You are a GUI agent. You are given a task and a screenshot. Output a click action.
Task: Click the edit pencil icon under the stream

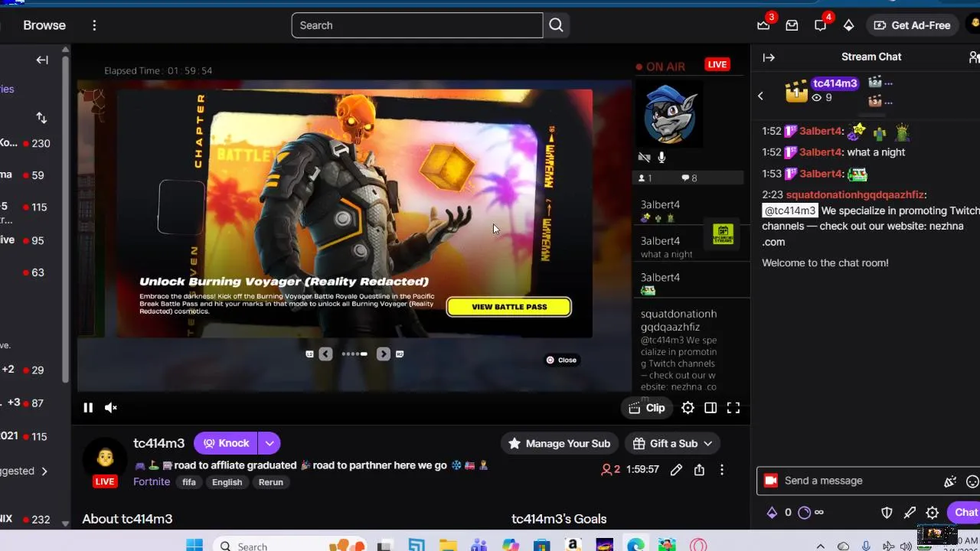pyautogui.click(x=676, y=470)
